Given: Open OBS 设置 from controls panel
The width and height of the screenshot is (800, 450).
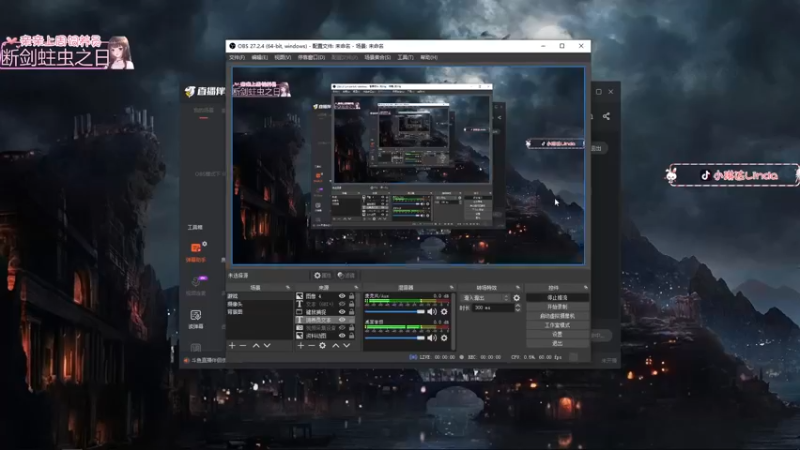Looking at the screenshot, I should point(557,334).
